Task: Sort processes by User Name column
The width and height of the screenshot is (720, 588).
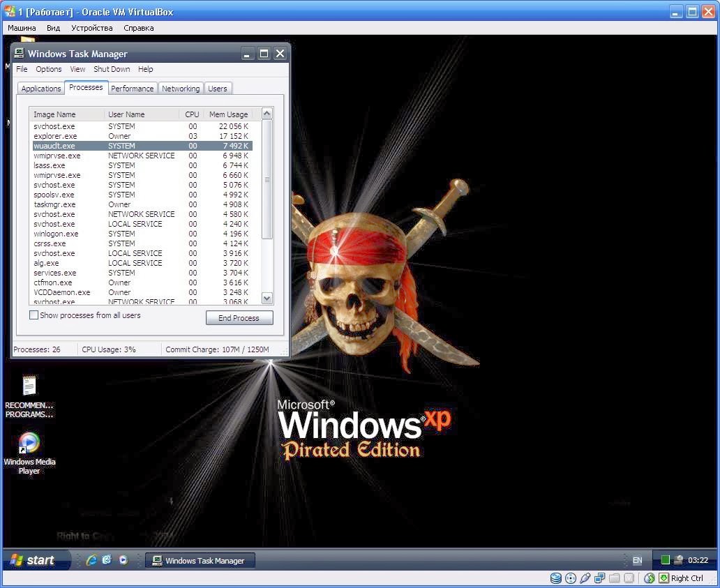Action: pyautogui.click(x=142, y=114)
